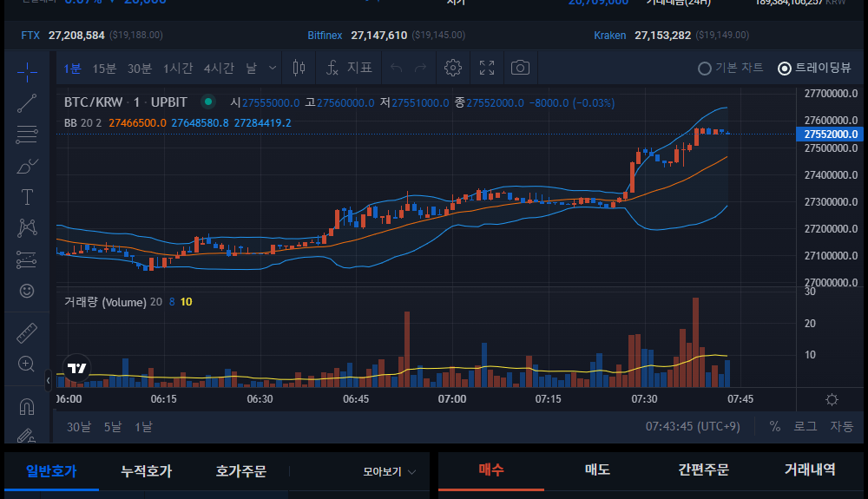
Task: Select the crosshair cursor tool
Action: click(x=27, y=72)
